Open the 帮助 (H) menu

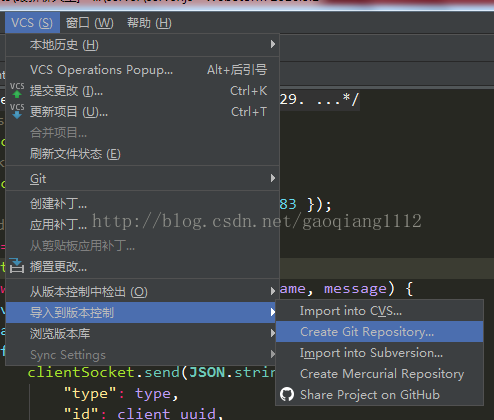pyautogui.click(x=149, y=23)
